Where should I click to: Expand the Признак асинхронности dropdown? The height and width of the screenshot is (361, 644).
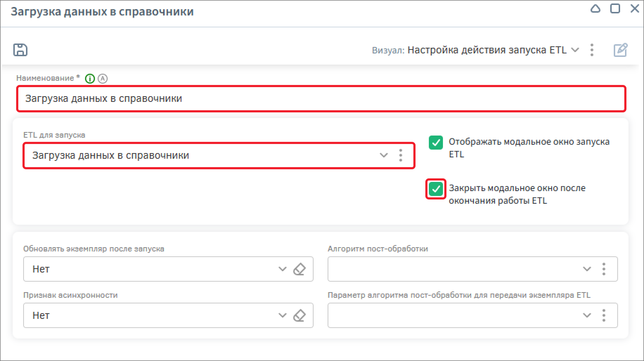(282, 316)
